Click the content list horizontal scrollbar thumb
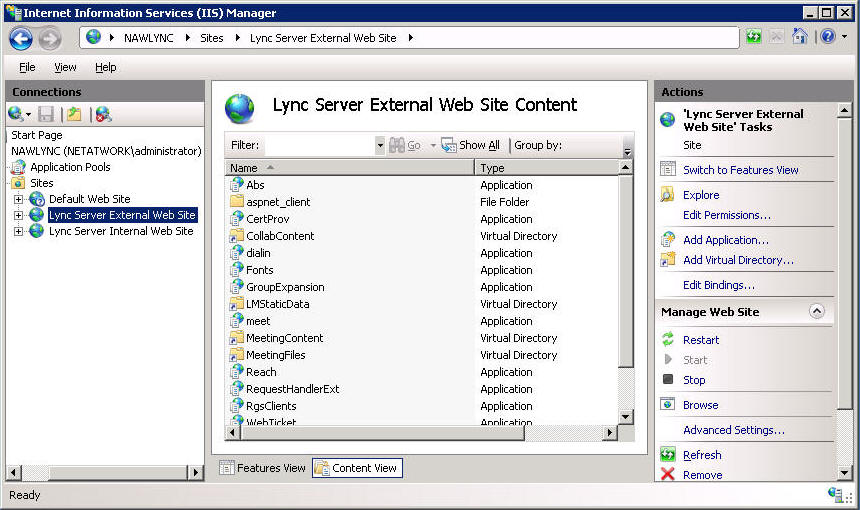This screenshot has height=510, width=860. point(383,433)
